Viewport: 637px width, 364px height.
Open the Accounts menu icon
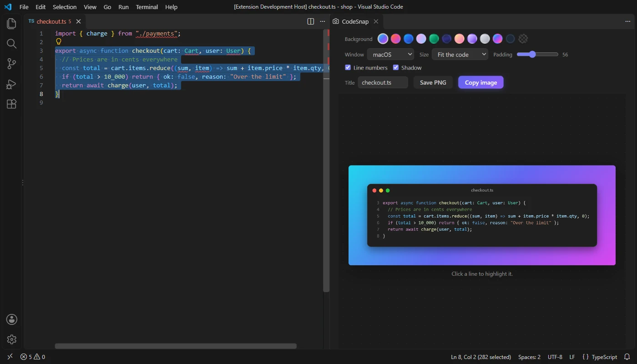pos(12,319)
